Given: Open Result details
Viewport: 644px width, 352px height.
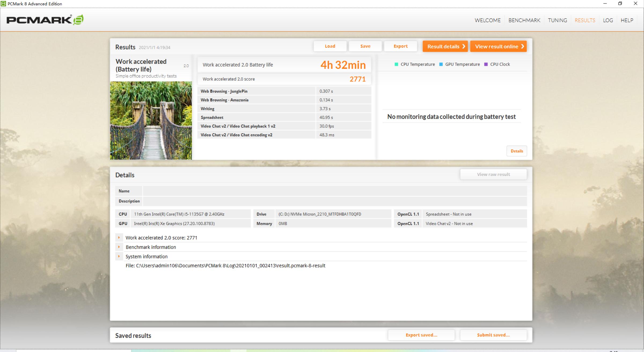Looking at the screenshot, I should click(445, 46).
